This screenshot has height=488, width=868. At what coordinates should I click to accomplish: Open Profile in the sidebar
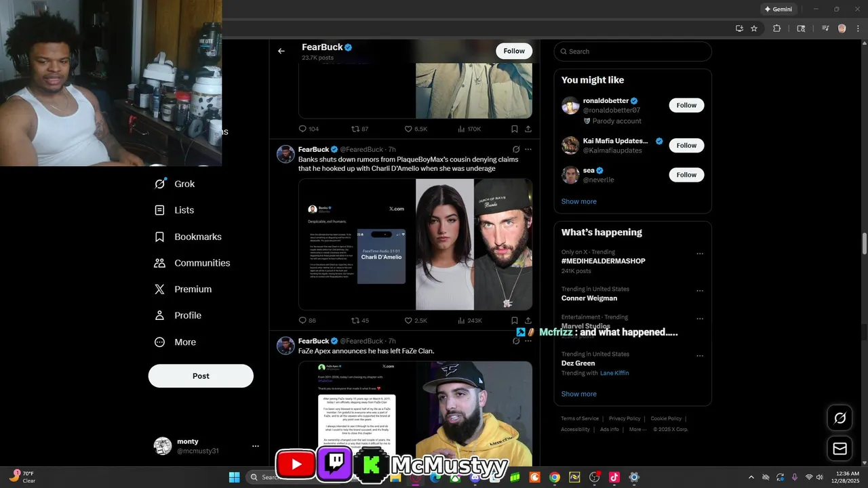pos(178,315)
